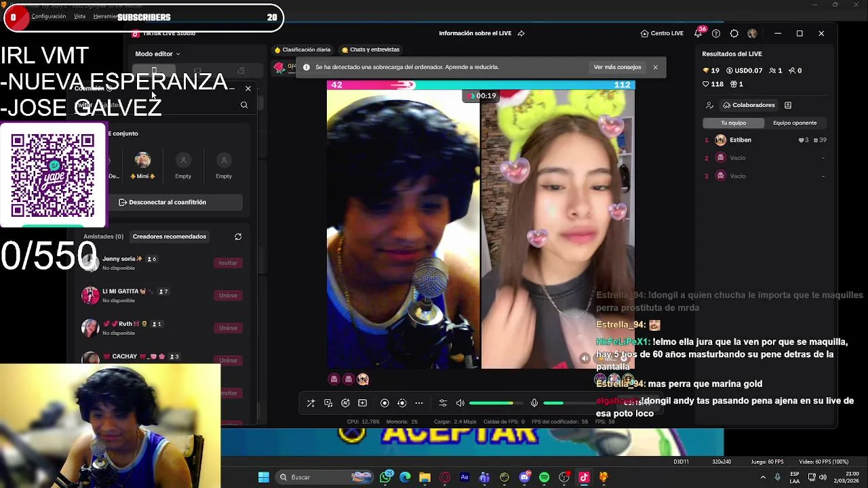Adjust the speaker volume slider
The height and width of the screenshot is (488, 868).
click(x=496, y=403)
